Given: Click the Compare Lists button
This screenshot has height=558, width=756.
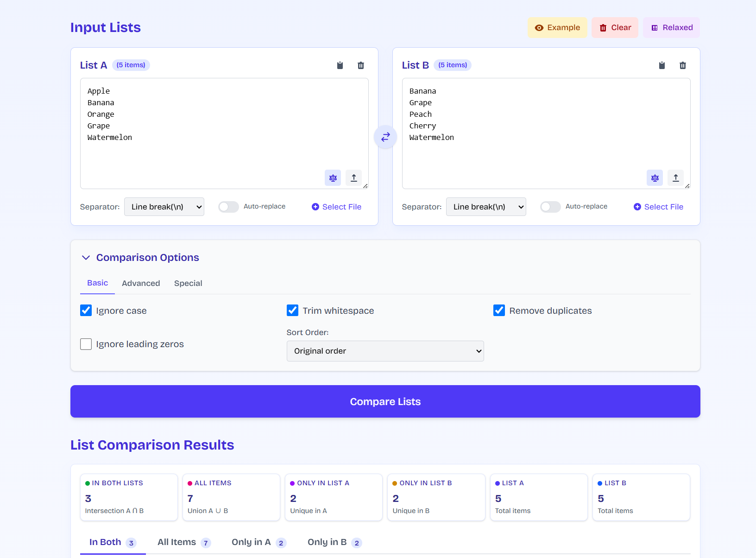Looking at the screenshot, I should point(385,401).
